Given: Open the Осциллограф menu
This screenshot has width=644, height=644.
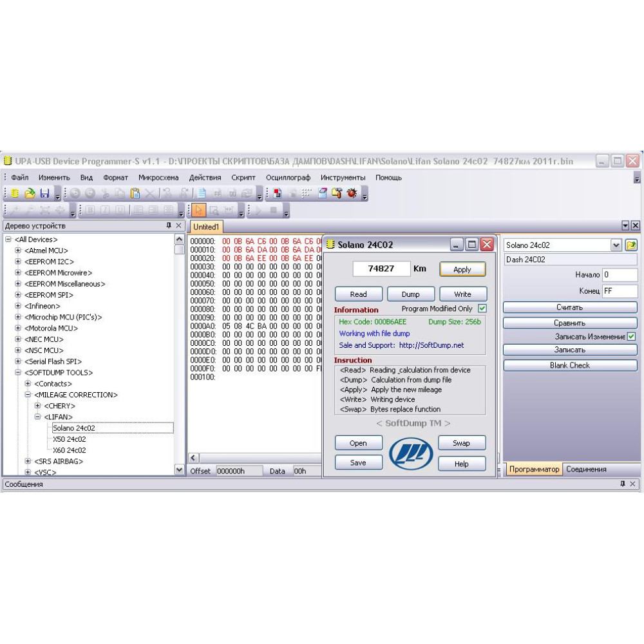Looking at the screenshot, I should [288, 178].
